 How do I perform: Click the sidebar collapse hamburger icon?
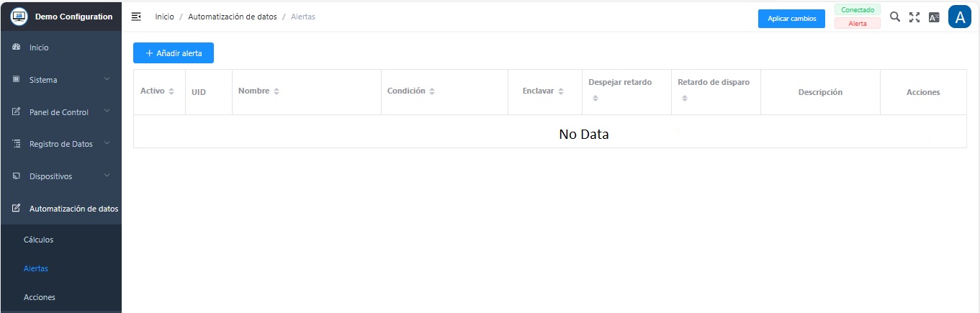136,17
